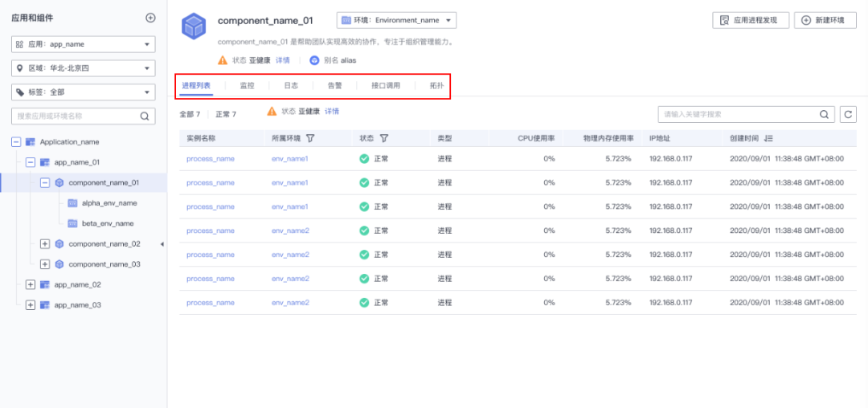Click the app_name_02 app icon
868x408 pixels.
(x=45, y=284)
